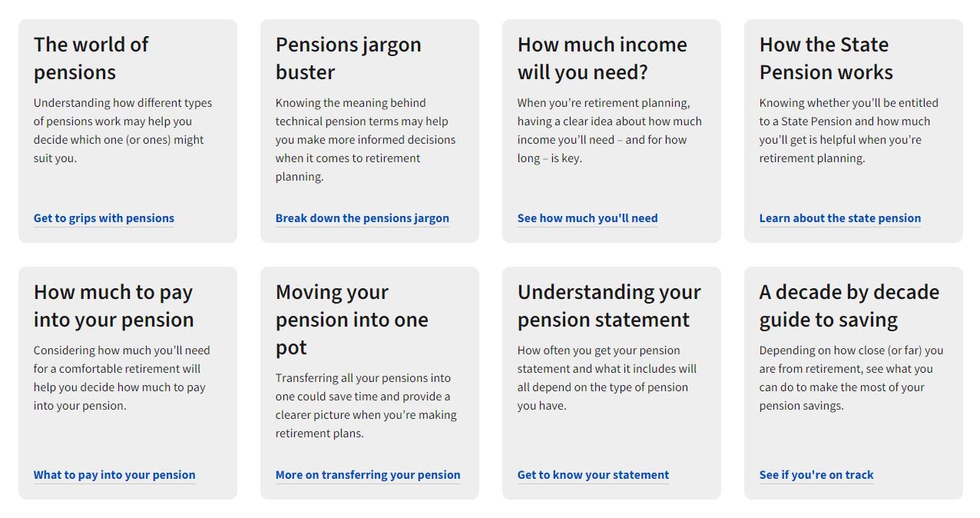Open 'More on transferring your pension' link
Screen dimensions: 980x518
367,475
